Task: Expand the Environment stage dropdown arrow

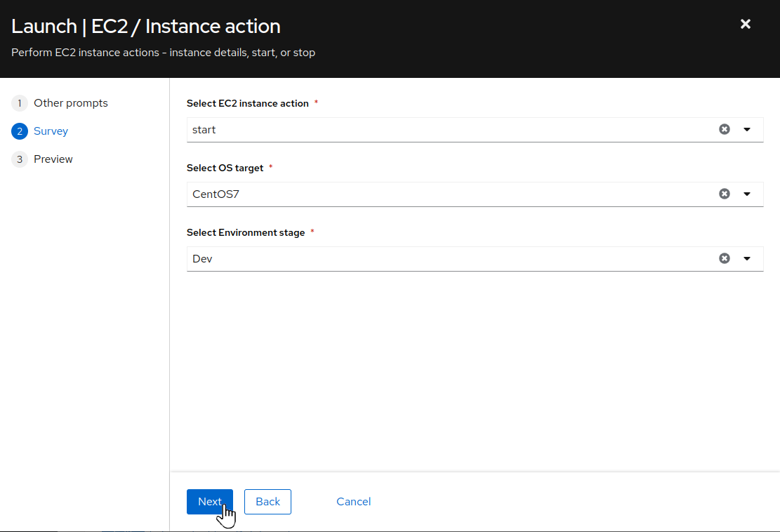Action: pos(747,258)
